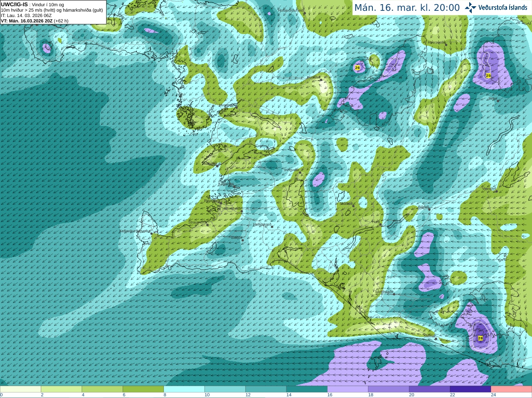Click the Búrfell station label

click(424, 206)
